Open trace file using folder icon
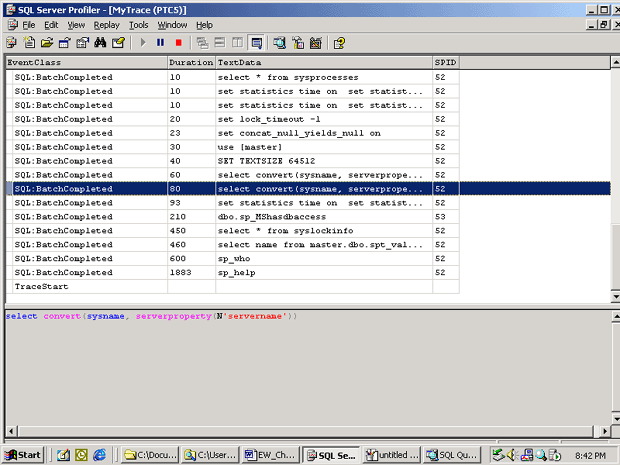 pyautogui.click(x=46, y=43)
